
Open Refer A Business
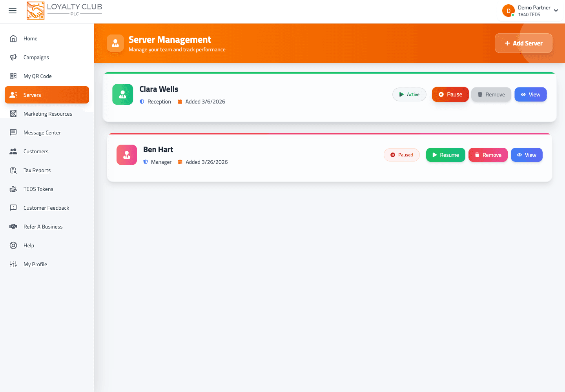pos(47,227)
